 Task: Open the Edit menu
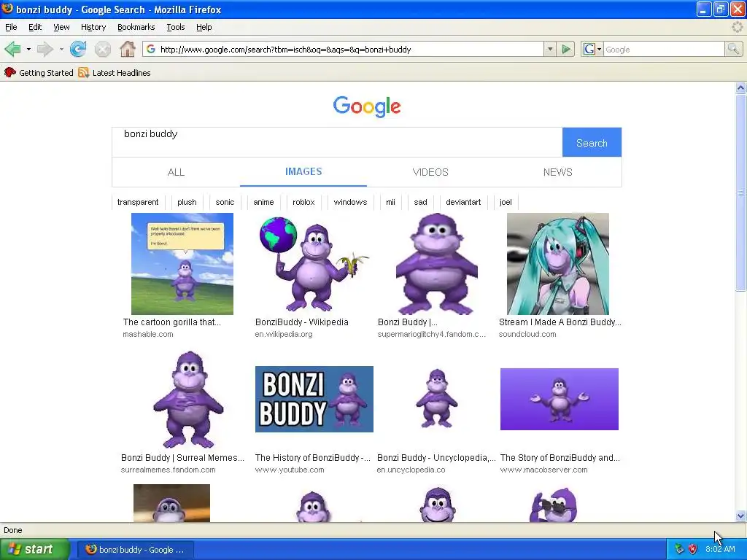(x=35, y=27)
